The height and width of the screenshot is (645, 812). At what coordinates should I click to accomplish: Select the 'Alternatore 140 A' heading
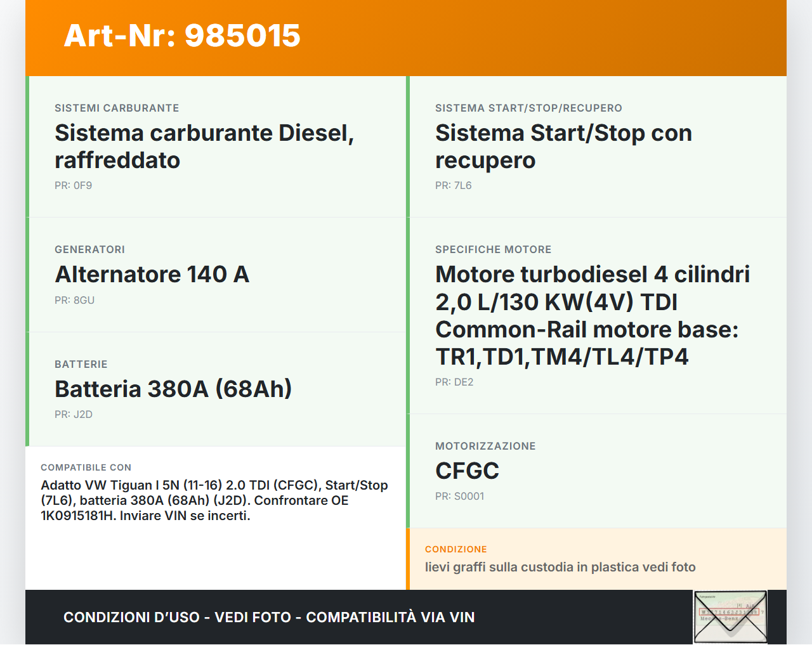coord(152,274)
